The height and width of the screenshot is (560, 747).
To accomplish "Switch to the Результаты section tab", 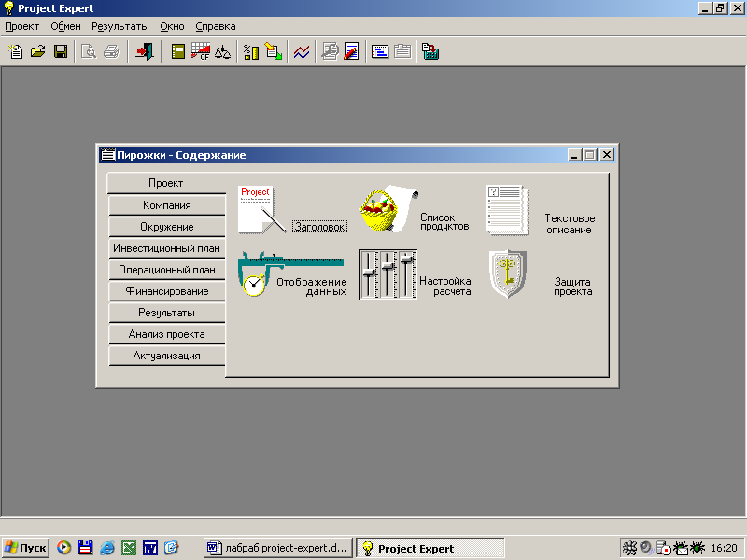I will 167,313.
